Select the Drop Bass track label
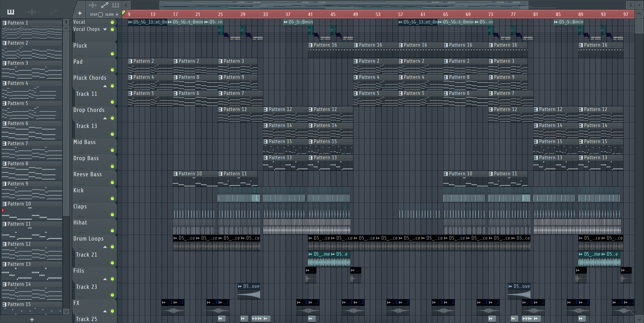 [x=86, y=158]
